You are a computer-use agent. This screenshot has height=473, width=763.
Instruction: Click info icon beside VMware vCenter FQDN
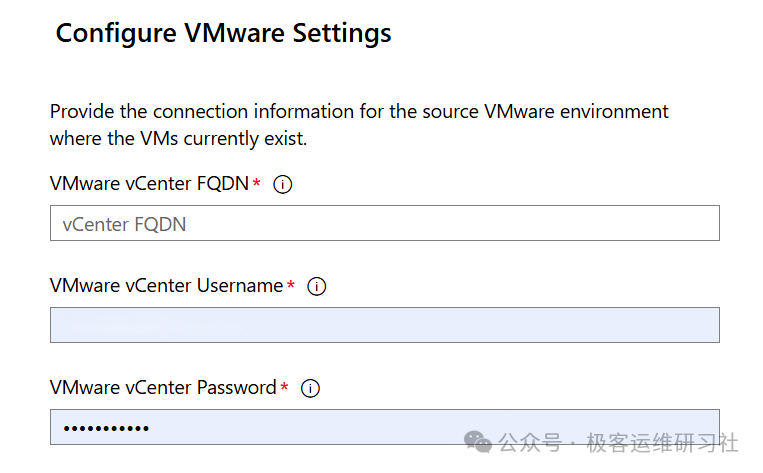coord(283,185)
